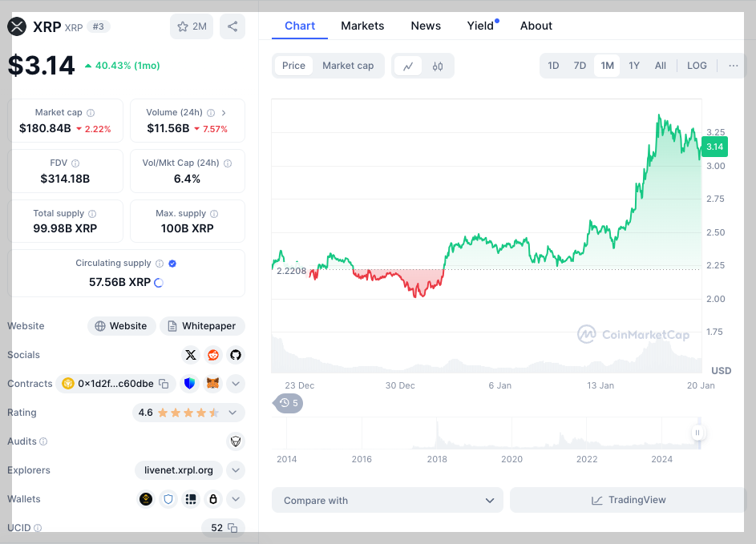Open the lock-shaped wallet icon
Image resolution: width=756 pixels, height=544 pixels.
tap(213, 499)
